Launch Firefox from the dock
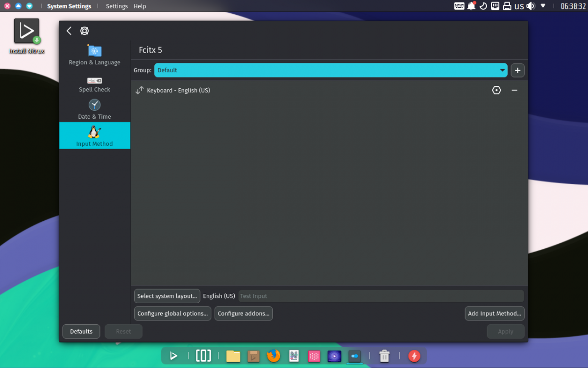Image resolution: width=588 pixels, height=368 pixels. pos(273,356)
